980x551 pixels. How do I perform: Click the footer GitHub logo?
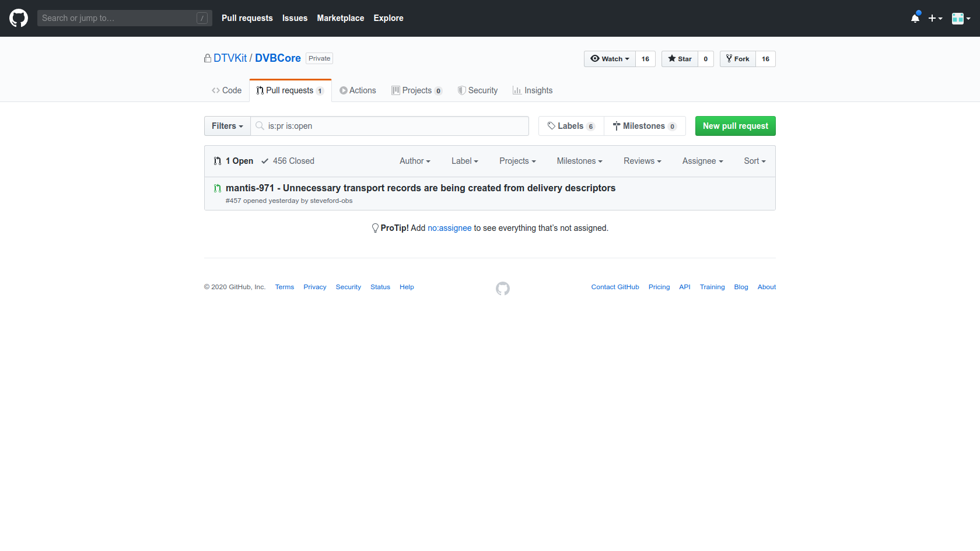(502, 289)
